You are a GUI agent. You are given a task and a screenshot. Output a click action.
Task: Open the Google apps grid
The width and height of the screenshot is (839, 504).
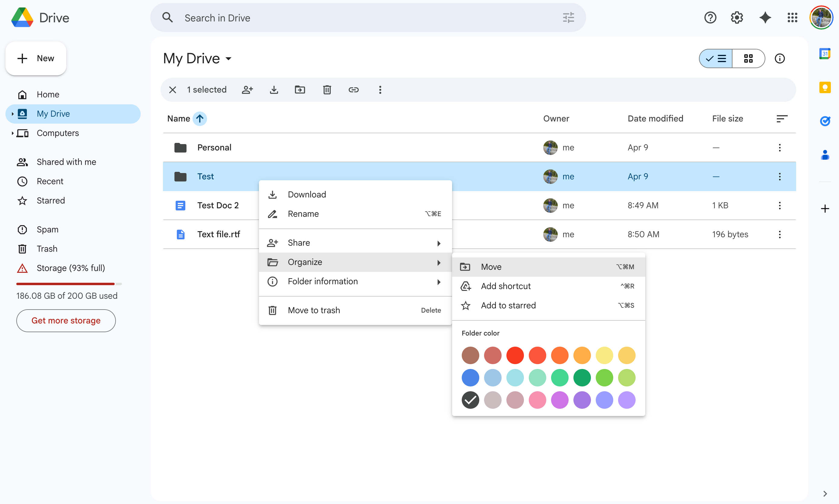coord(793,18)
